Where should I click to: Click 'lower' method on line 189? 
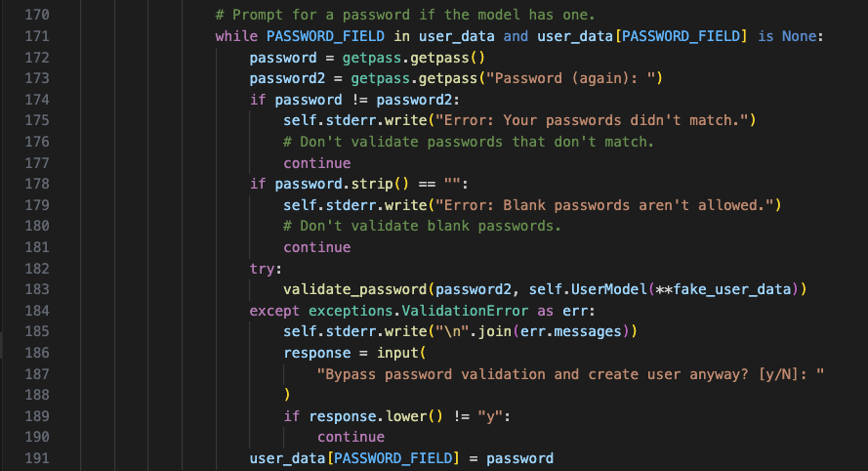[x=406, y=416]
